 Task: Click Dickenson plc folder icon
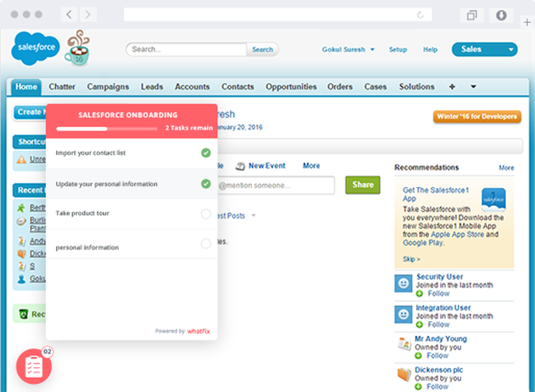pos(404,374)
